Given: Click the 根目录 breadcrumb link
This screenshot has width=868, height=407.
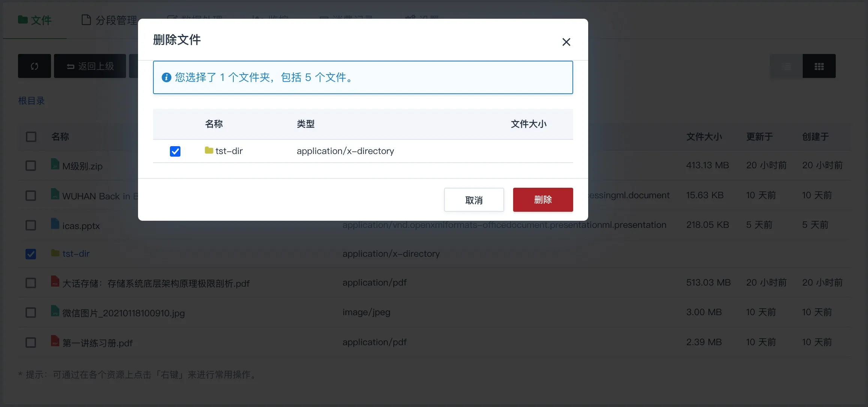Looking at the screenshot, I should 32,101.
